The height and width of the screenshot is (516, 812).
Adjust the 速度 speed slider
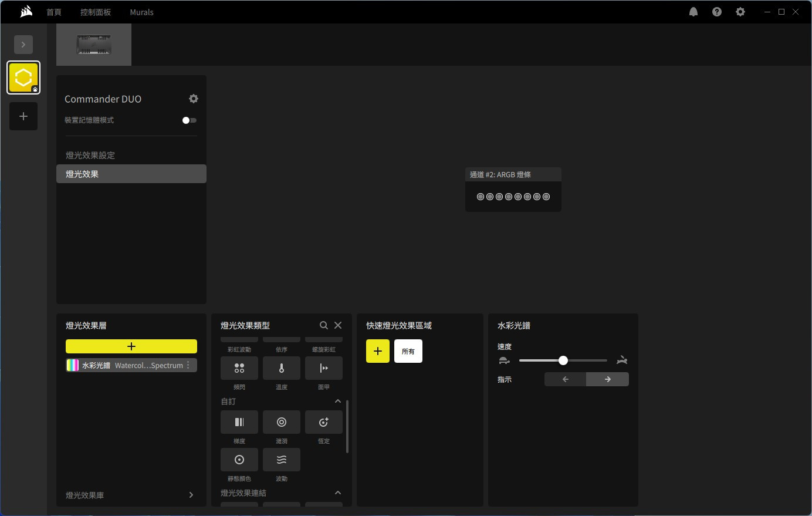pos(563,360)
